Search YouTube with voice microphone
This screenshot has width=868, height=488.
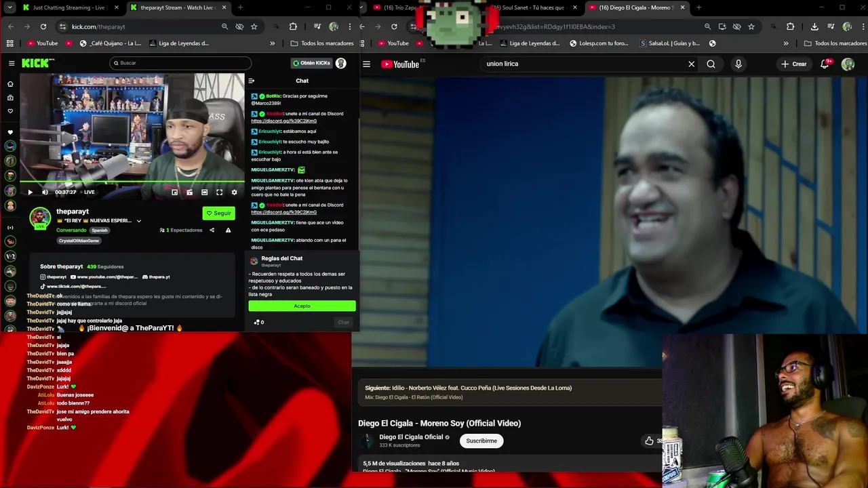(738, 64)
